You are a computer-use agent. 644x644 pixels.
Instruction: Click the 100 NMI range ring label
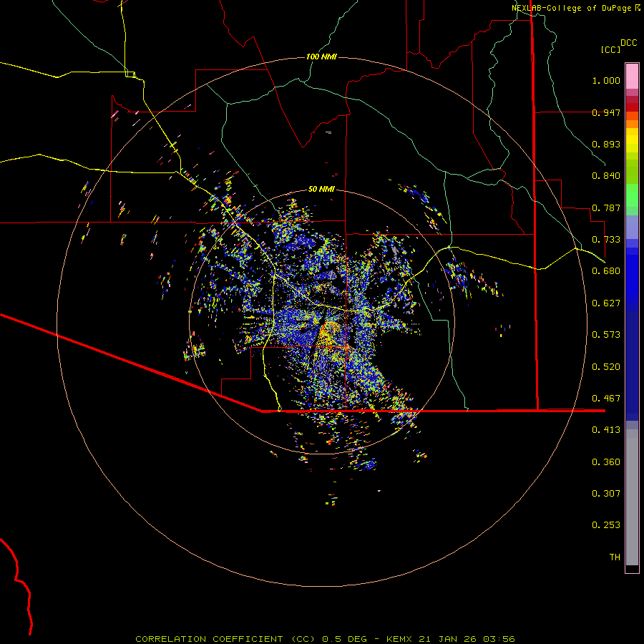tap(321, 57)
